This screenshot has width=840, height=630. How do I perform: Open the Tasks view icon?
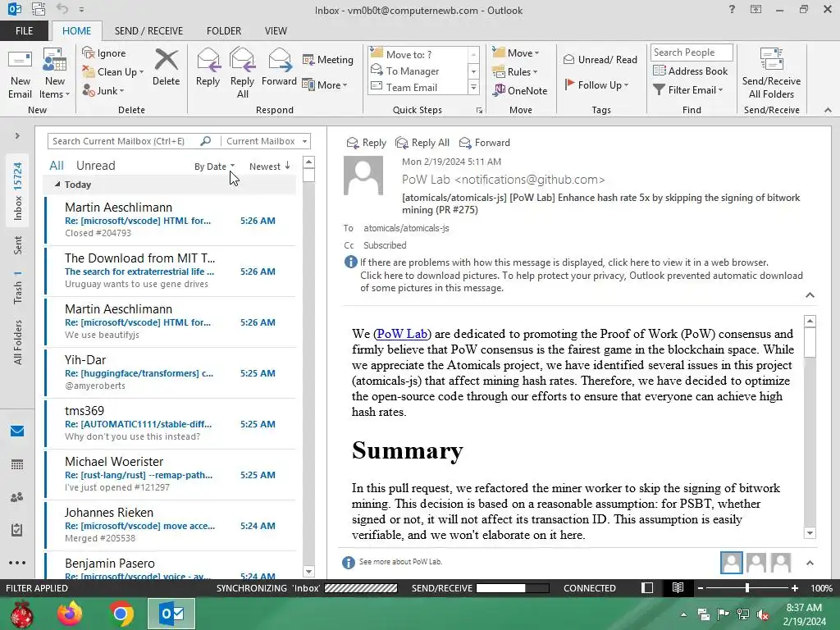[17, 530]
